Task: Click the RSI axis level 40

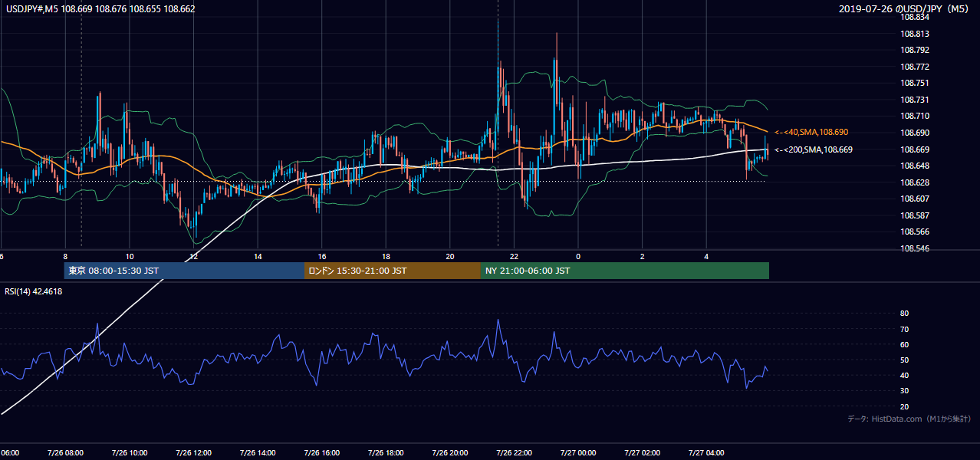Action: (904, 375)
